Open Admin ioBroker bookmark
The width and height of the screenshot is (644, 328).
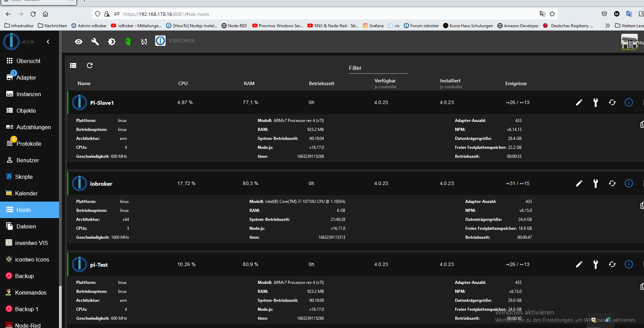pyautogui.click(x=89, y=25)
